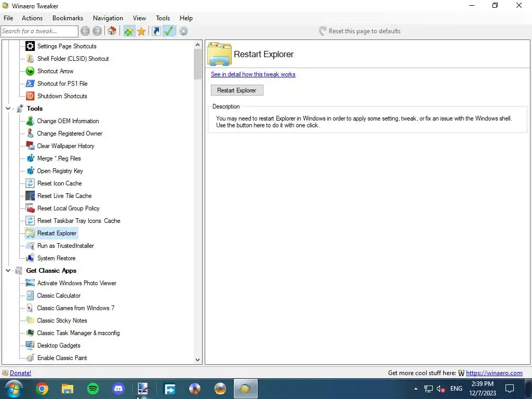Click the Clear Wallpaper History icon

[30, 146]
